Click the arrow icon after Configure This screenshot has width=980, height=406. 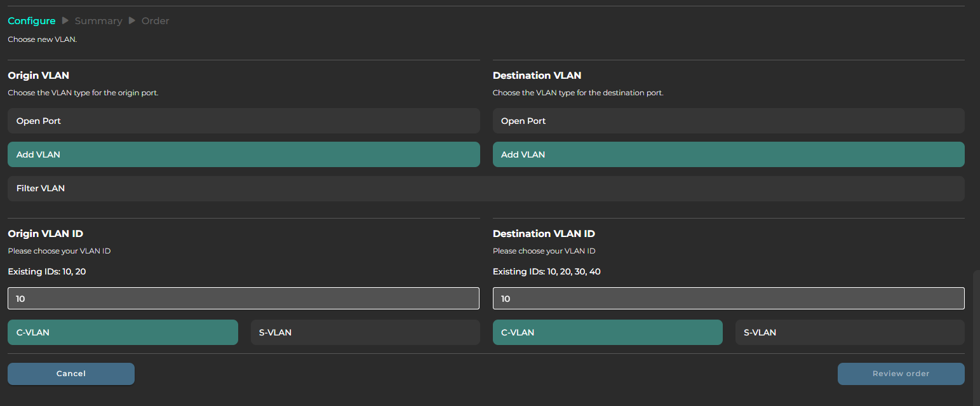[x=65, y=21]
